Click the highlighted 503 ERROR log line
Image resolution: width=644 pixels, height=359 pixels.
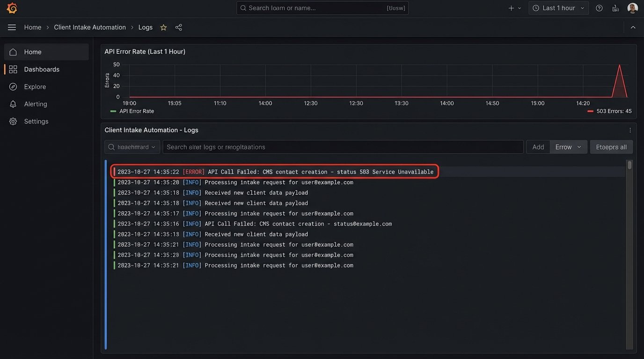point(275,172)
